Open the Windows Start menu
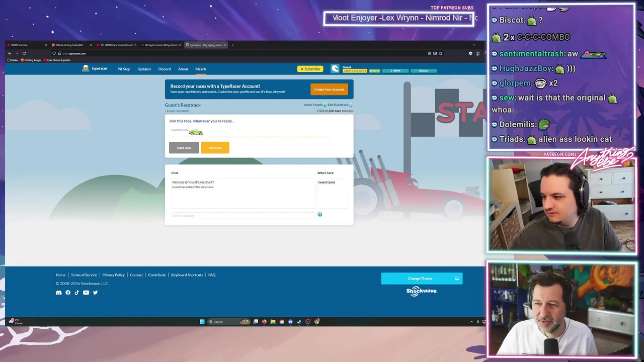Image resolution: width=644 pixels, height=362 pixels. point(202,322)
